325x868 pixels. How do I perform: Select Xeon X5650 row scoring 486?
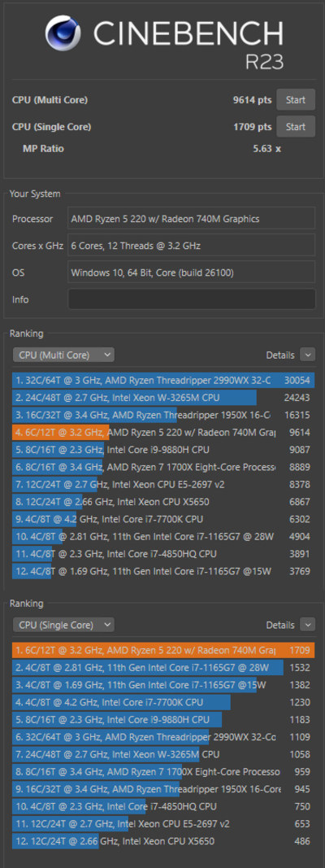click(163, 841)
